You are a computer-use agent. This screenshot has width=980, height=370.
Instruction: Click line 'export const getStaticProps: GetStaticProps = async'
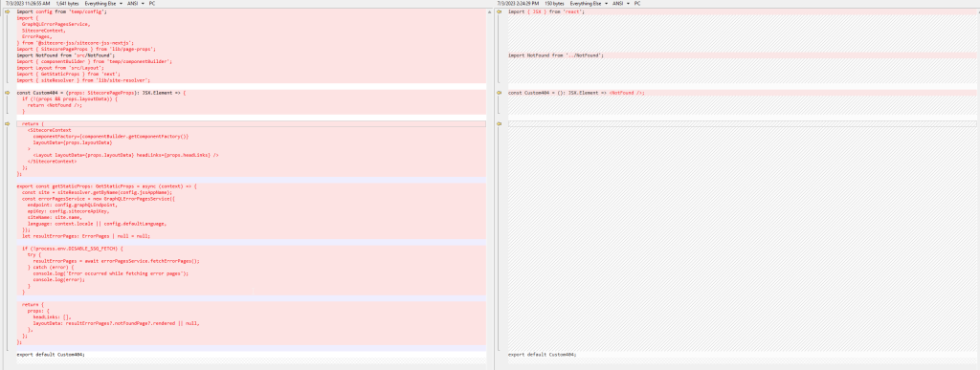click(x=106, y=185)
